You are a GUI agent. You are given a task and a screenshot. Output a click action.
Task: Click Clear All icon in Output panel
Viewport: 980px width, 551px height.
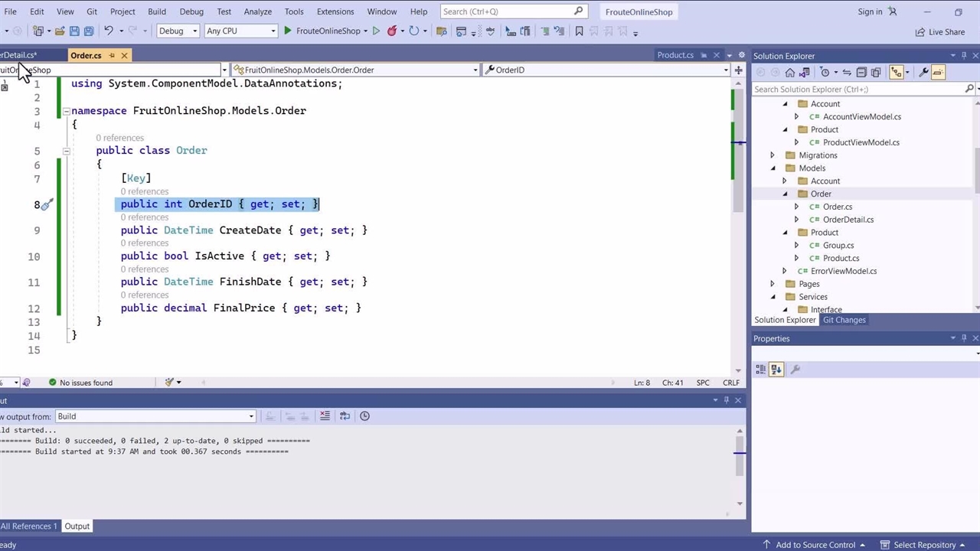(x=325, y=416)
